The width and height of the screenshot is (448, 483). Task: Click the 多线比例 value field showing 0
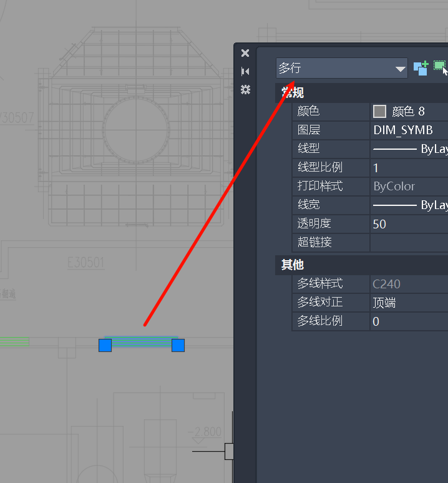coord(409,321)
